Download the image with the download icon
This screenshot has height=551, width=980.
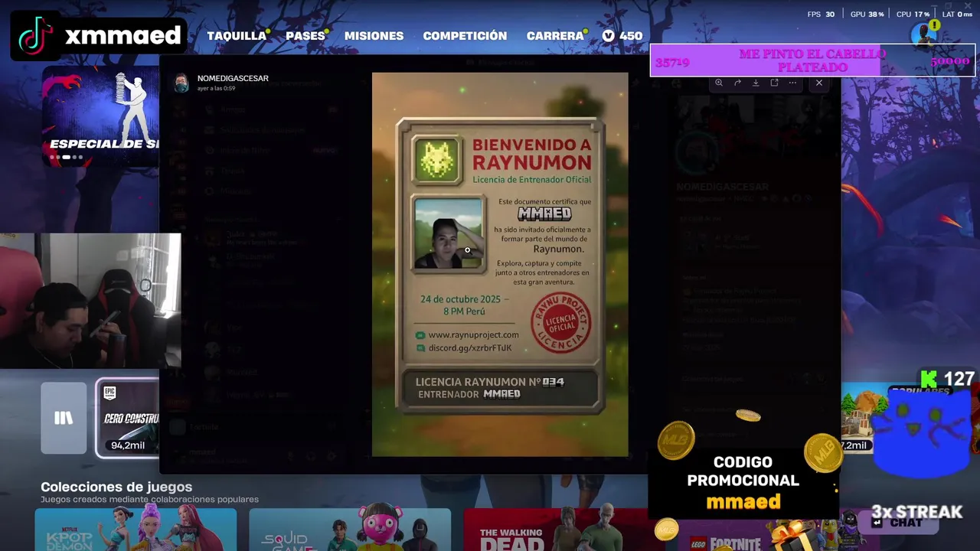click(756, 83)
